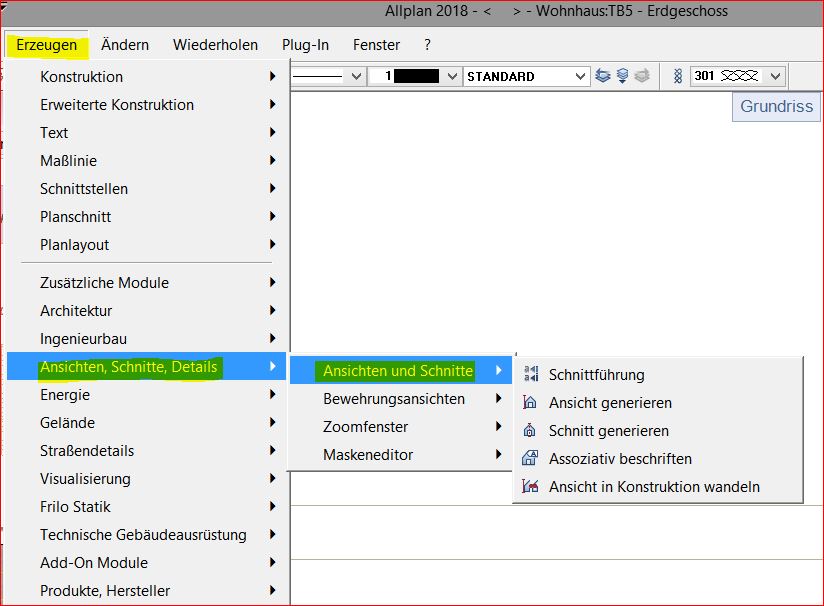Click the first layer stack icon in toolbar

(602, 76)
